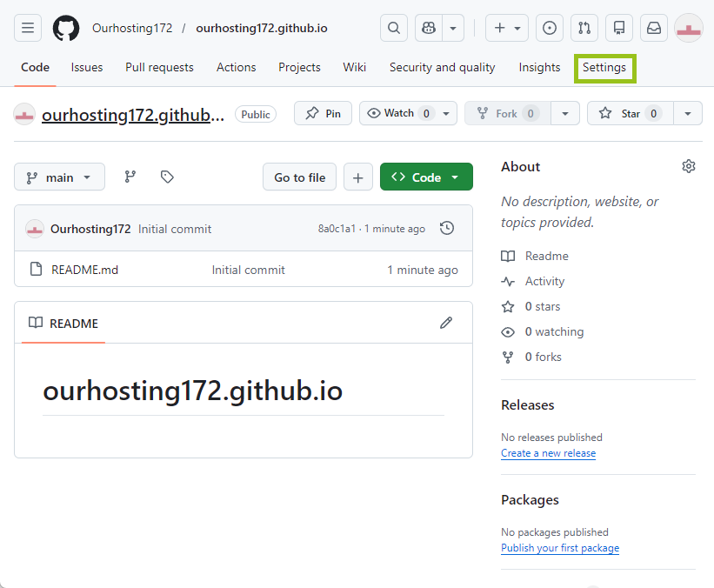
Task: Open the latest Initial commit message link
Action: (175, 229)
